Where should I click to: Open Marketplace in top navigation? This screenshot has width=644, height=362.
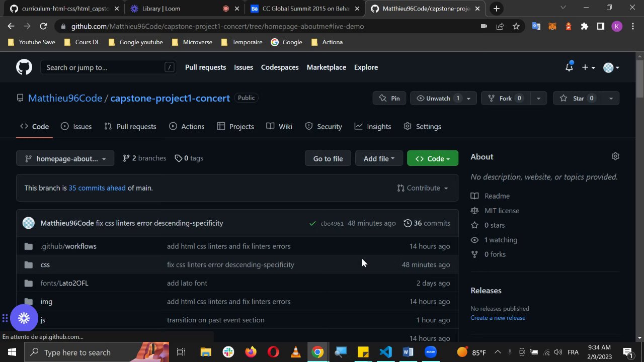327,67
